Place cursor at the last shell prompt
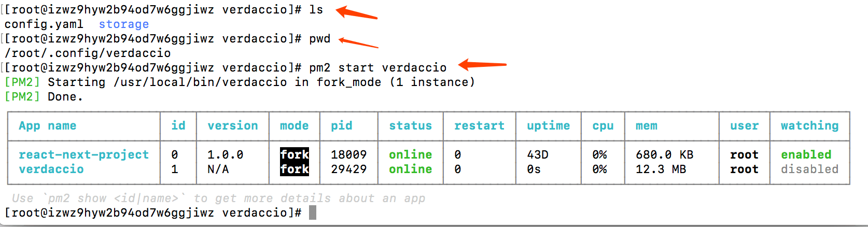 [x=313, y=213]
